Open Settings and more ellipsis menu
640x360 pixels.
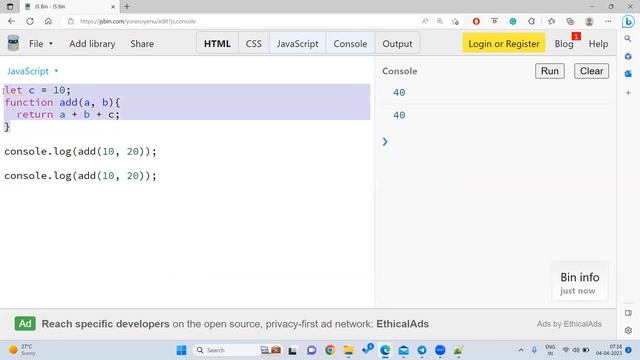pyautogui.click(x=608, y=21)
